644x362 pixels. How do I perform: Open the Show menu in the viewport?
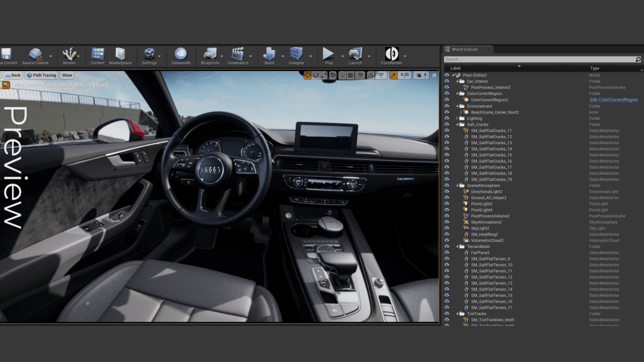point(67,75)
